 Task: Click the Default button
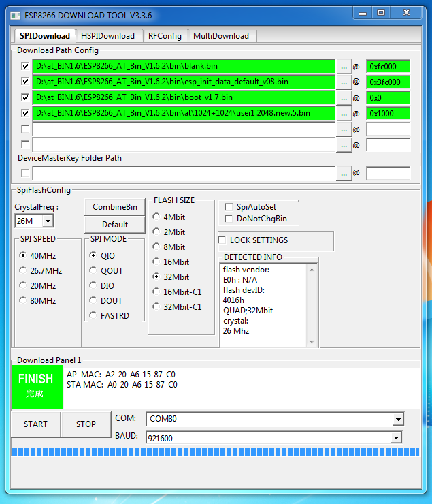click(115, 224)
